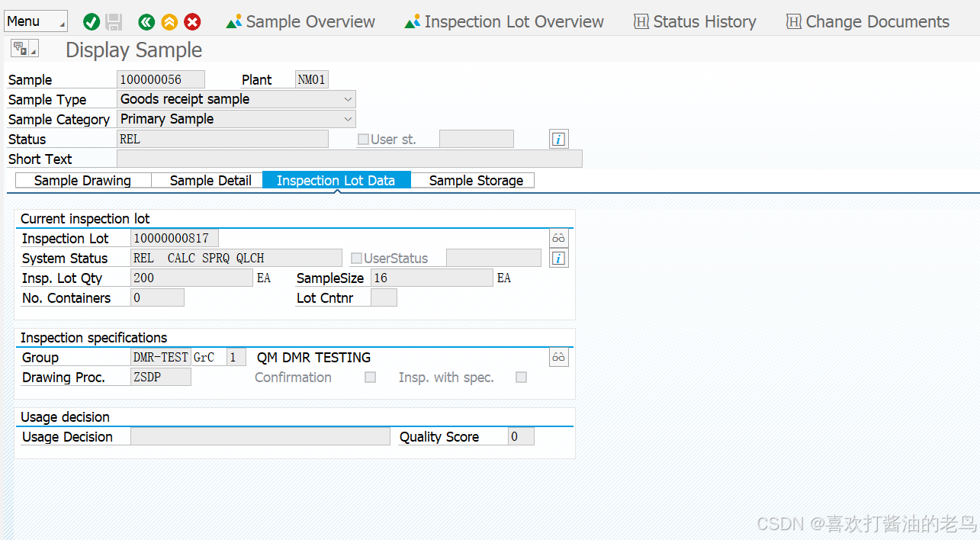Image resolution: width=980 pixels, height=540 pixels.
Task: Click the Inspection Lot Overview mountain icon
Action: click(x=413, y=22)
